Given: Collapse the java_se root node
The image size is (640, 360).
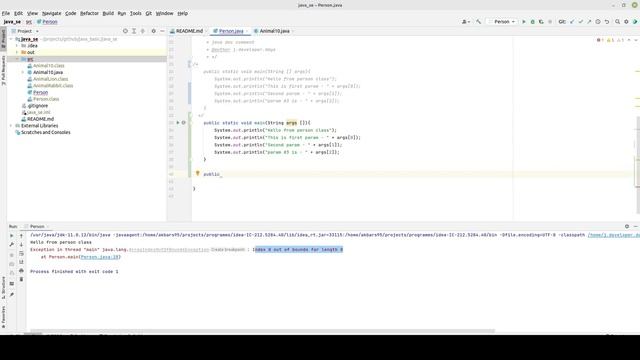Looking at the screenshot, I should 11,39.
